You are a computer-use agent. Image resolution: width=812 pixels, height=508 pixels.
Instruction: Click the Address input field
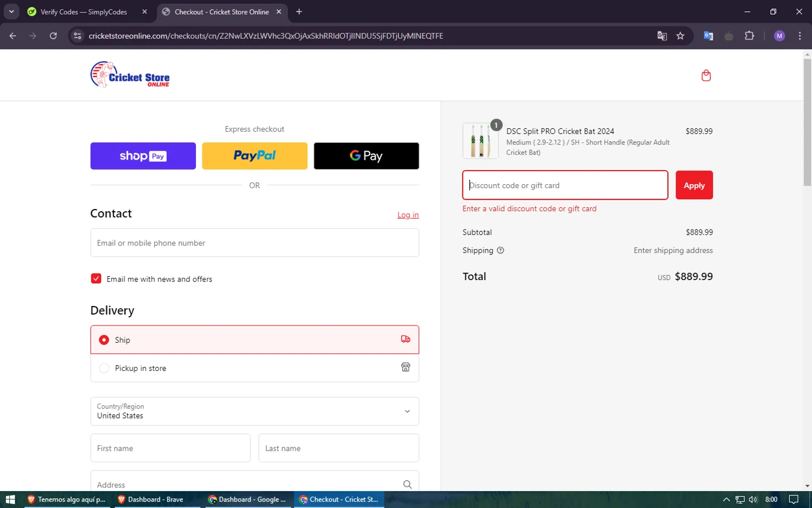(254, 482)
